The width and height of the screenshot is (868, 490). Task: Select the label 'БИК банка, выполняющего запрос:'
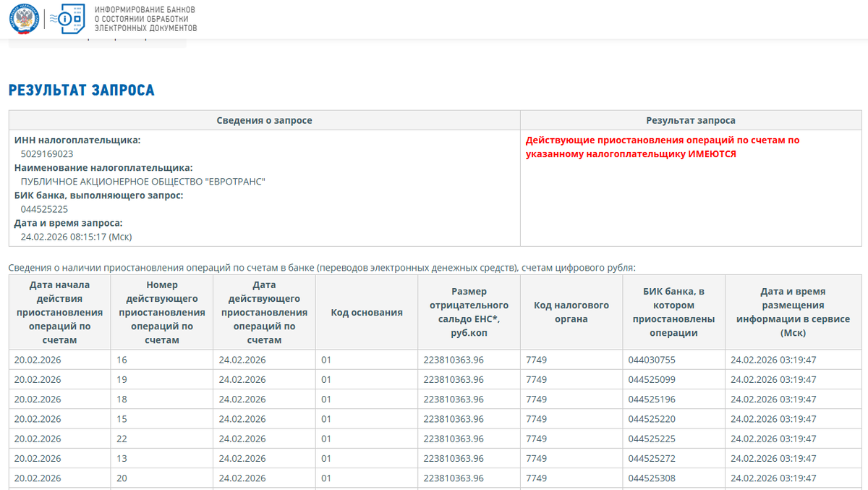click(x=98, y=195)
